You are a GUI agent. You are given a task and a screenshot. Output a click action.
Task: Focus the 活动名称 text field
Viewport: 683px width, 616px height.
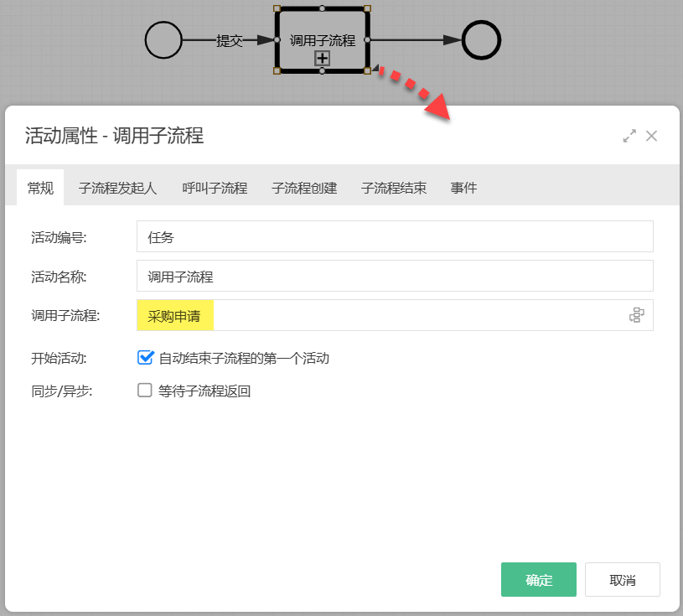[394, 276]
